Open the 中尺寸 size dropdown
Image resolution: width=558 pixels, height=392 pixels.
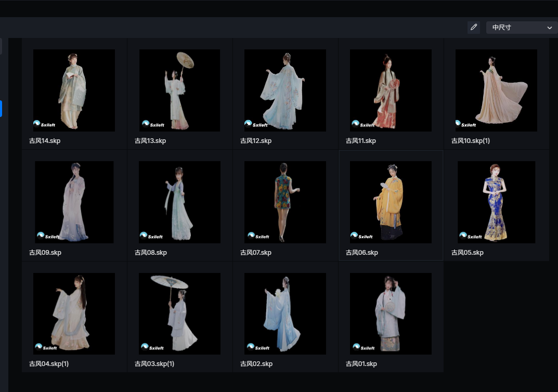pyautogui.click(x=522, y=28)
